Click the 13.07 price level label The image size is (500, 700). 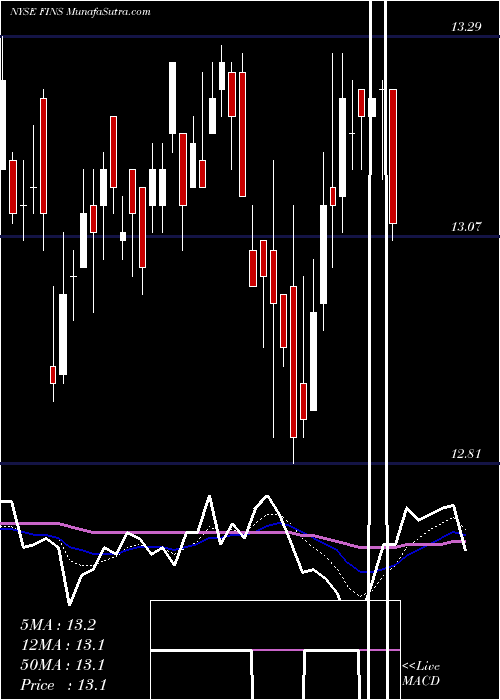[x=466, y=227]
